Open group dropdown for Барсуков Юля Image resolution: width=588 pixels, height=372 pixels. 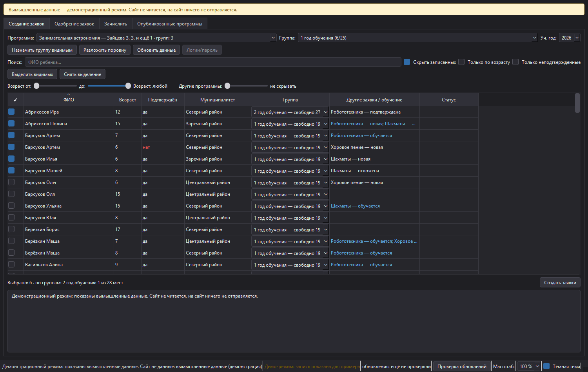[290, 218]
